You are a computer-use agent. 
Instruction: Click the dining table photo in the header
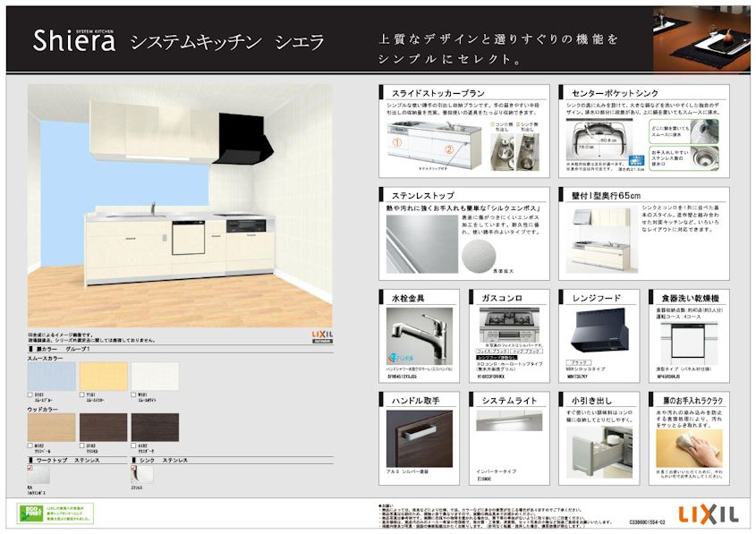[701, 38]
